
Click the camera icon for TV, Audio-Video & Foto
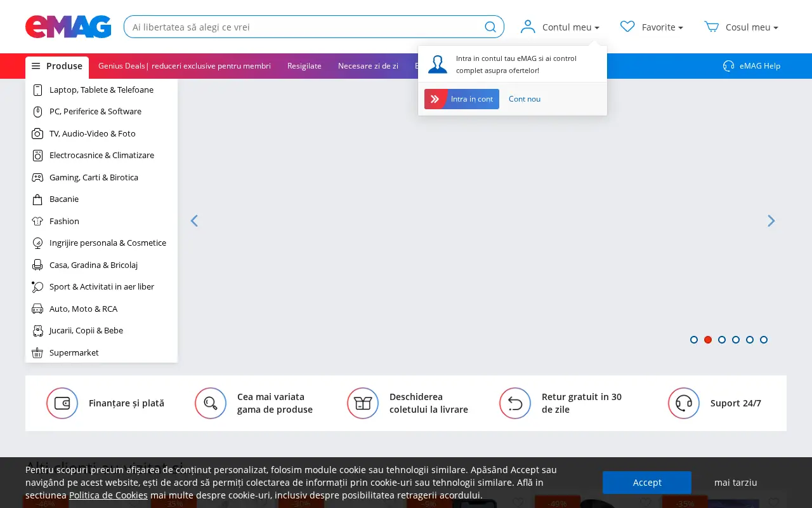37,134
